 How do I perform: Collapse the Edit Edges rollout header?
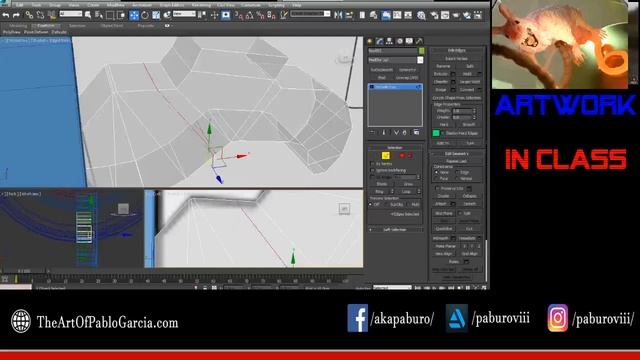(x=457, y=51)
